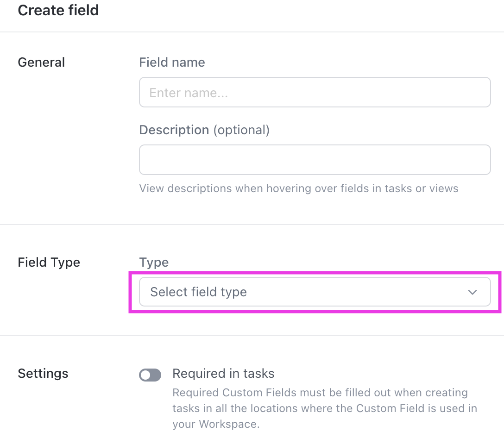The width and height of the screenshot is (504, 438).
Task: Open the Select field type dropdown
Action: (x=315, y=292)
